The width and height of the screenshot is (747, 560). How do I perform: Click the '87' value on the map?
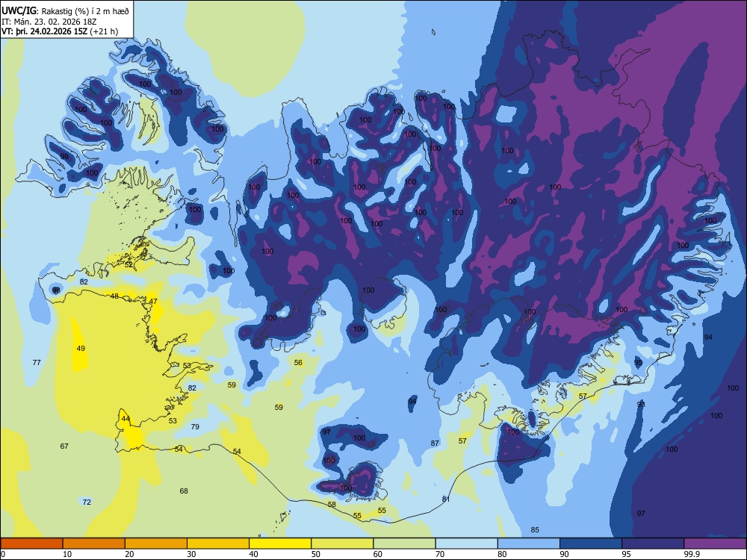(435, 444)
